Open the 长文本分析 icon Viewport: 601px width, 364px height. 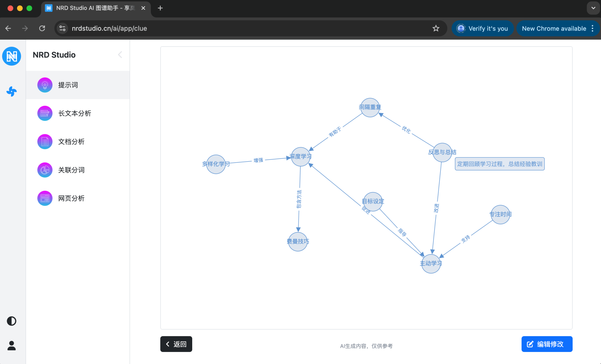[x=45, y=113]
